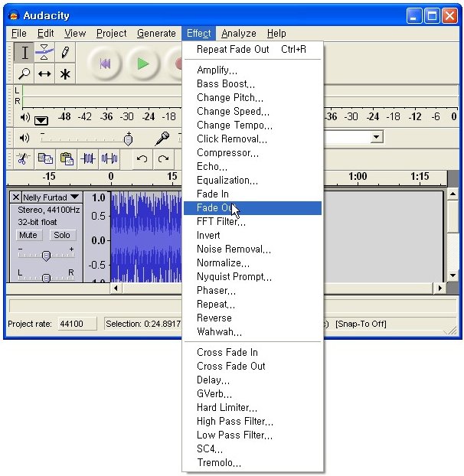The height and width of the screenshot is (476, 464).
Task: Click vertical scrollbar down arrow
Action: point(453,275)
